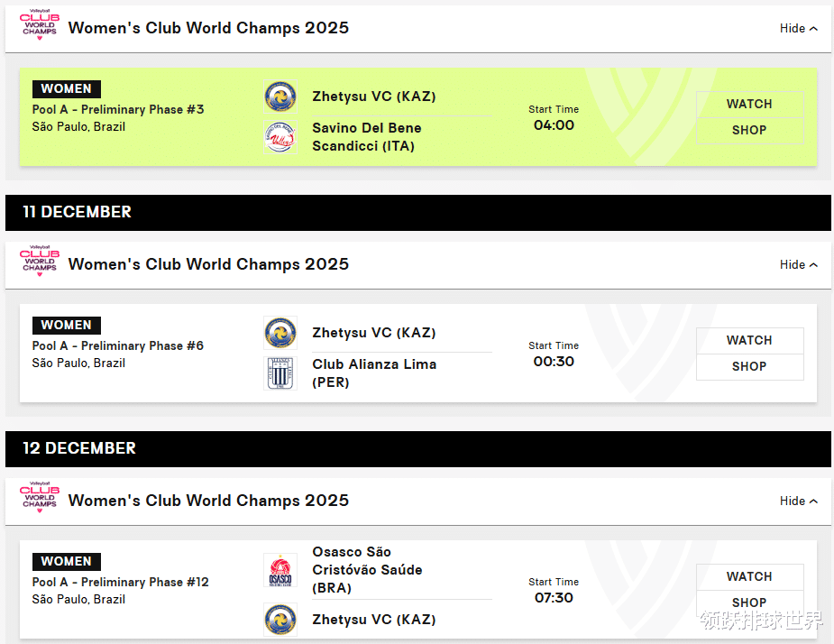
Task: Open SHOP for the Preliminary Phase #3 match
Action: (749, 130)
